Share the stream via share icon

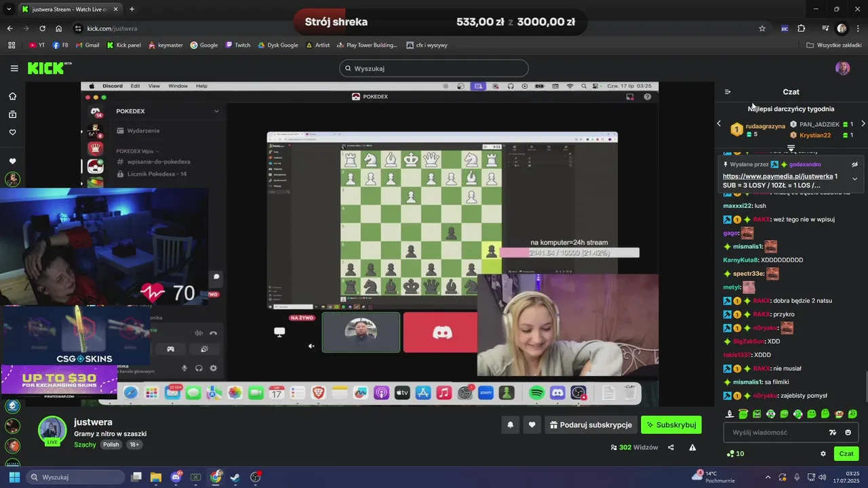click(671, 447)
